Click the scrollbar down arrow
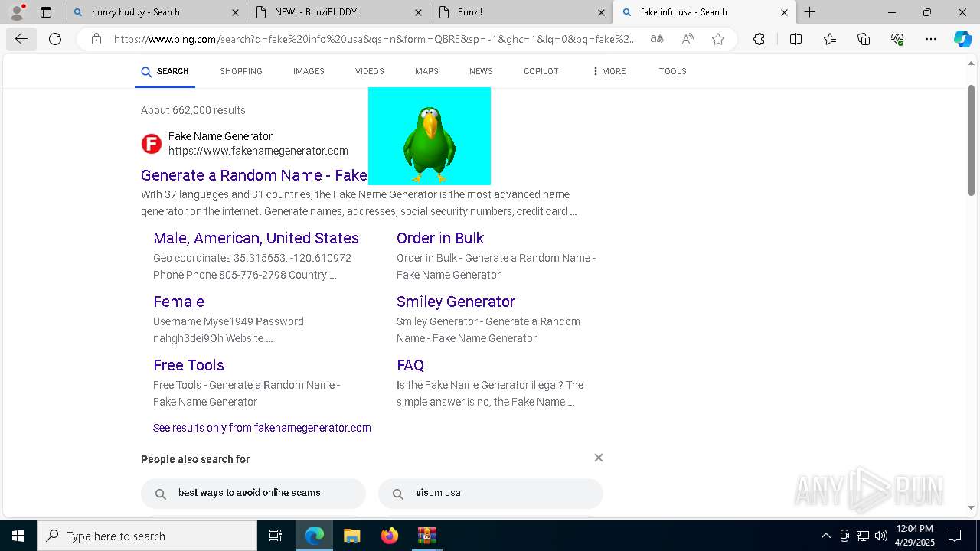 point(971,507)
